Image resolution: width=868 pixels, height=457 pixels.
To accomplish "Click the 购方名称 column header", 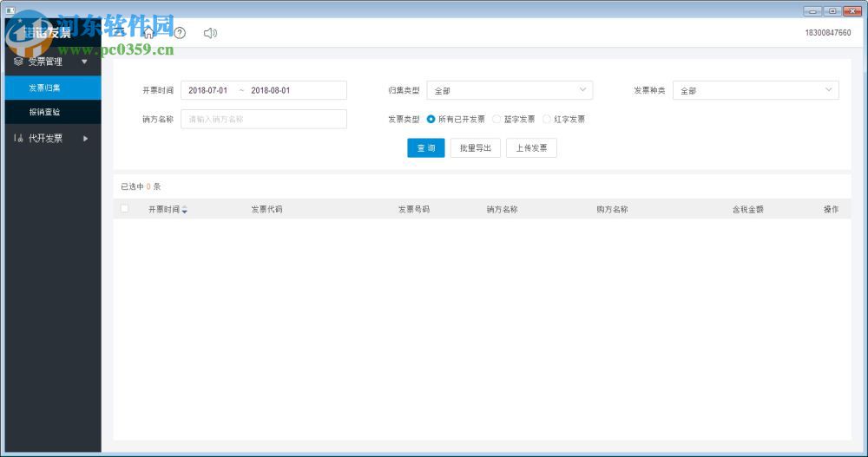I will pyautogui.click(x=612, y=209).
